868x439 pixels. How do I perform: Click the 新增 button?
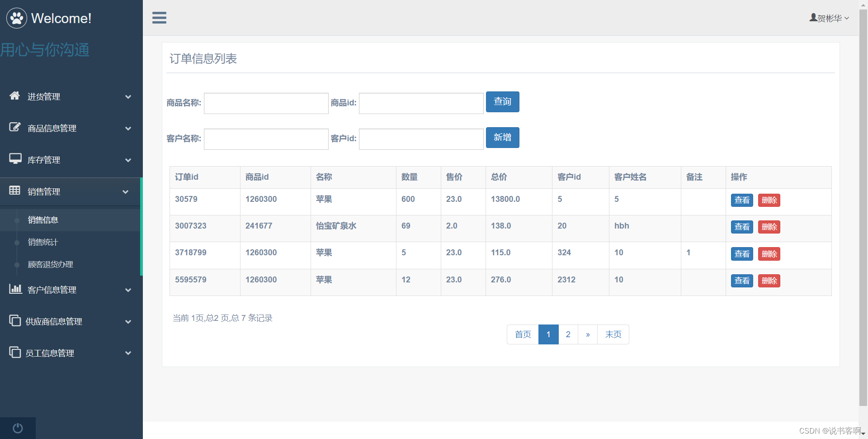(x=502, y=138)
